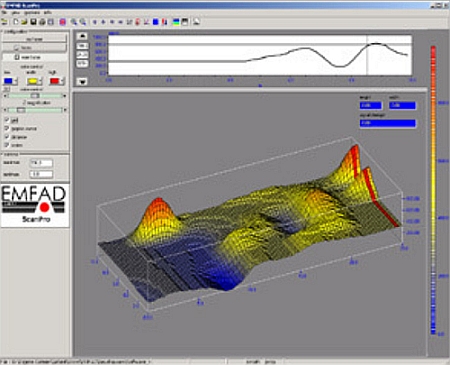450x365 pixels.
Task: Click the open folder toolbar icon
Action: click(24, 22)
